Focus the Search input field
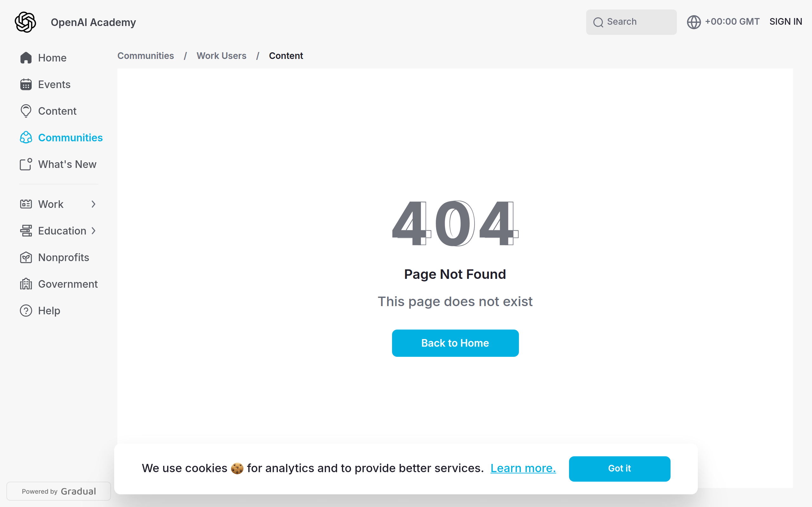The image size is (812, 507). pos(631,22)
